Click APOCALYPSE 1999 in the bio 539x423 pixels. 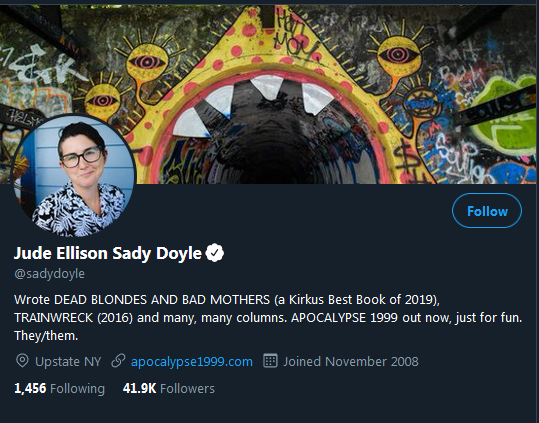coord(344,318)
